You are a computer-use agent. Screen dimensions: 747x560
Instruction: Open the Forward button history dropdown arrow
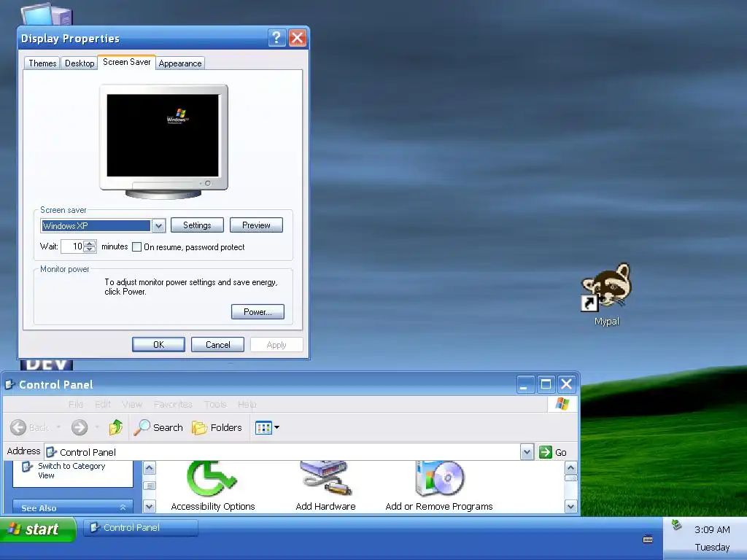point(97,427)
